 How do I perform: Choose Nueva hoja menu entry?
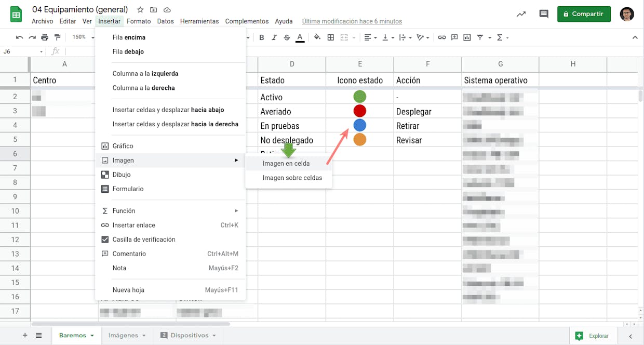click(x=170, y=290)
